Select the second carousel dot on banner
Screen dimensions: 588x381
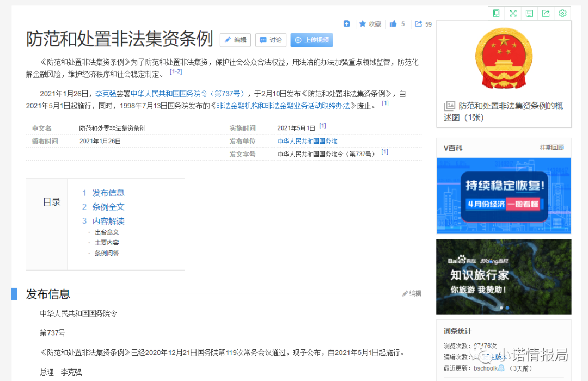click(x=507, y=308)
